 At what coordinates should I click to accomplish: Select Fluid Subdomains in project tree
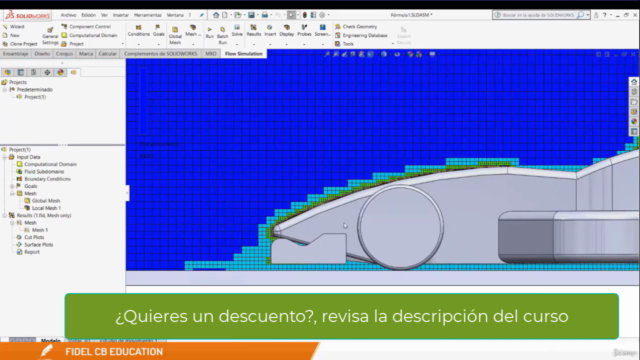pyautogui.click(x=44, y=172)
